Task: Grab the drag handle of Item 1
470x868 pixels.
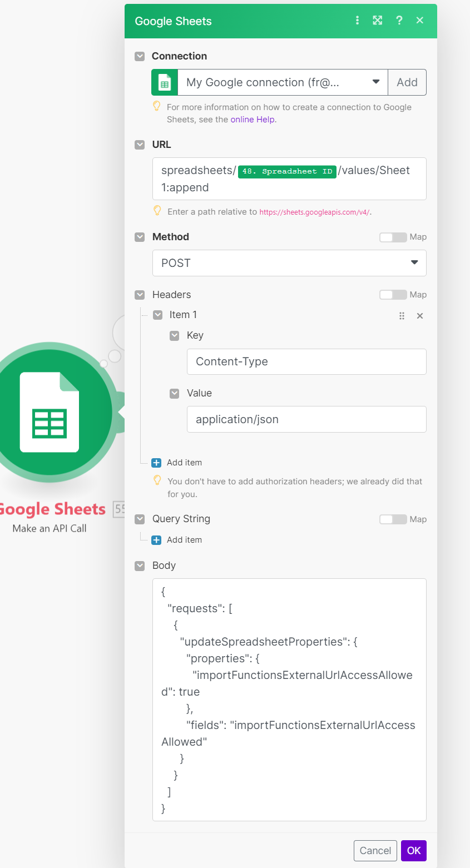Action: [402, 316]
